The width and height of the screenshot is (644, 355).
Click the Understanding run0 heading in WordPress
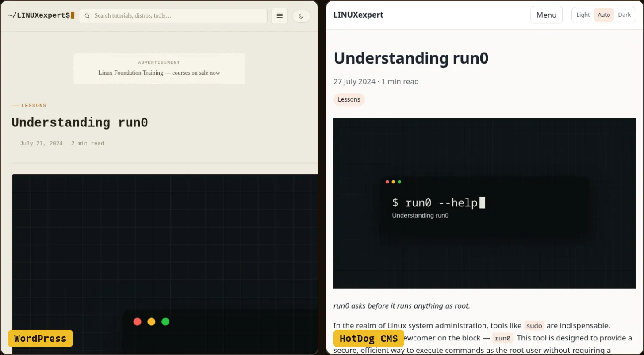[80, 123]
